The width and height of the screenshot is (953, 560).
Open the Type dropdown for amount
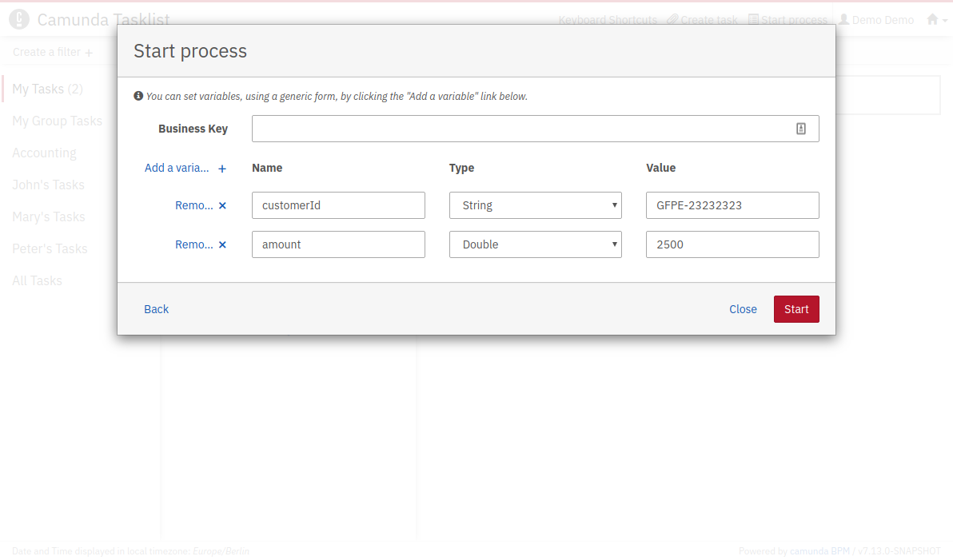tap(536, 244)
